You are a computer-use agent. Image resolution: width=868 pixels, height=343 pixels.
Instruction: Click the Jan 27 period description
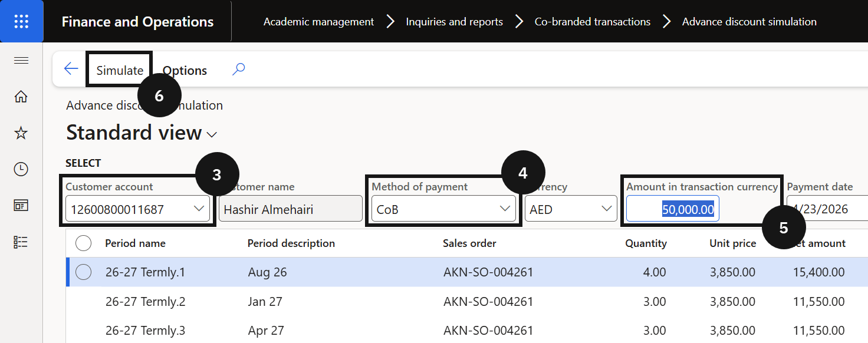click(x=265, y=302)
